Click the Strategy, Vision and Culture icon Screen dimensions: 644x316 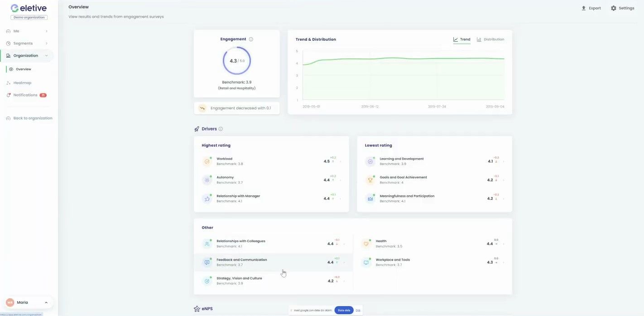point(207,281)
